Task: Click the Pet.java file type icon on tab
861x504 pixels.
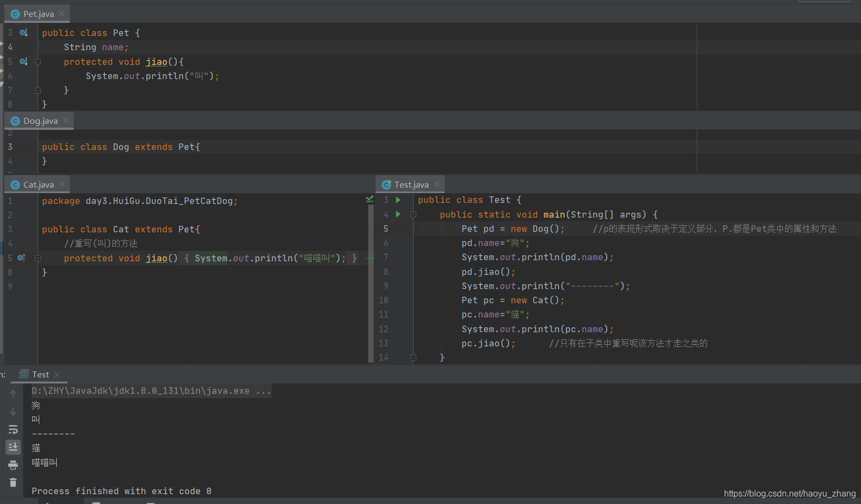Action: (x=15, y=14)
